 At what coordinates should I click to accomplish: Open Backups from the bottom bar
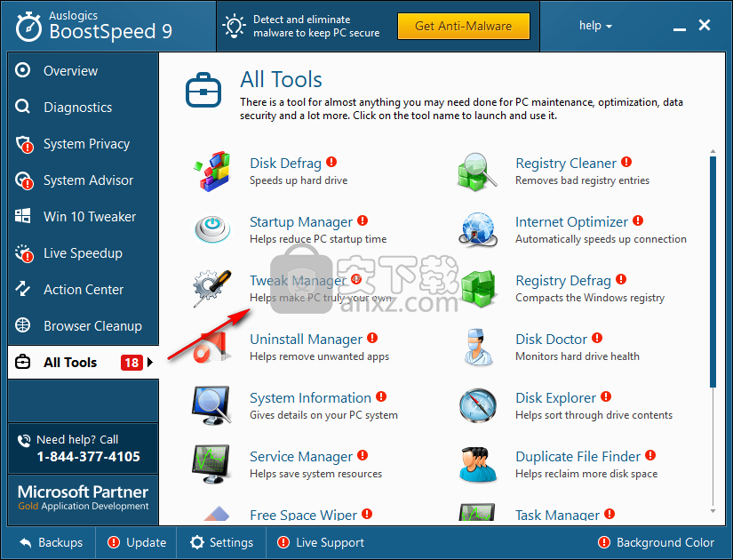pos(52,542)
